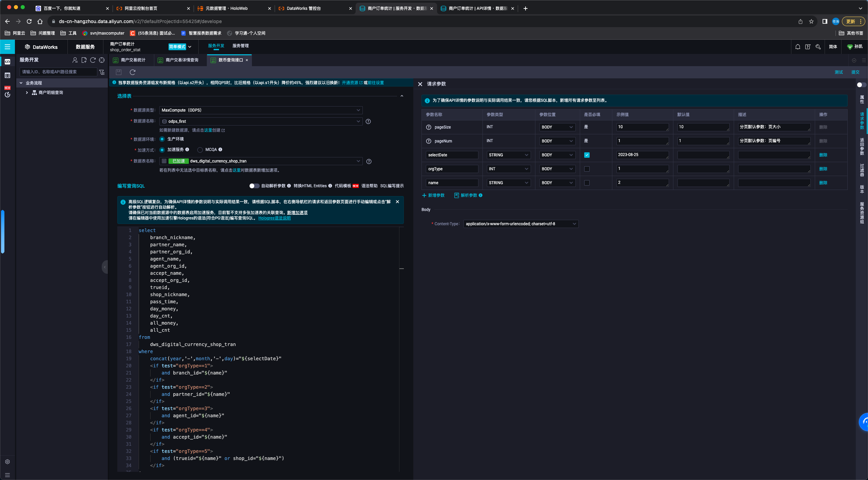Dismiss the advanced SQL info banner
The width and height of the screenshot is (868, 480).
(x=397, y=202)
